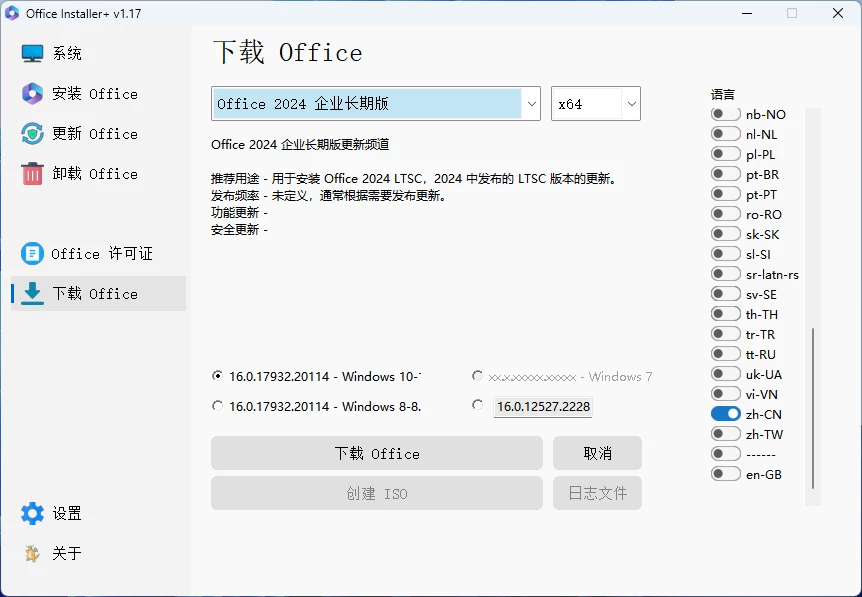Screen dimensions: 862x597
Task: Click the 关于 icon in sidebar
Action: 33,553
